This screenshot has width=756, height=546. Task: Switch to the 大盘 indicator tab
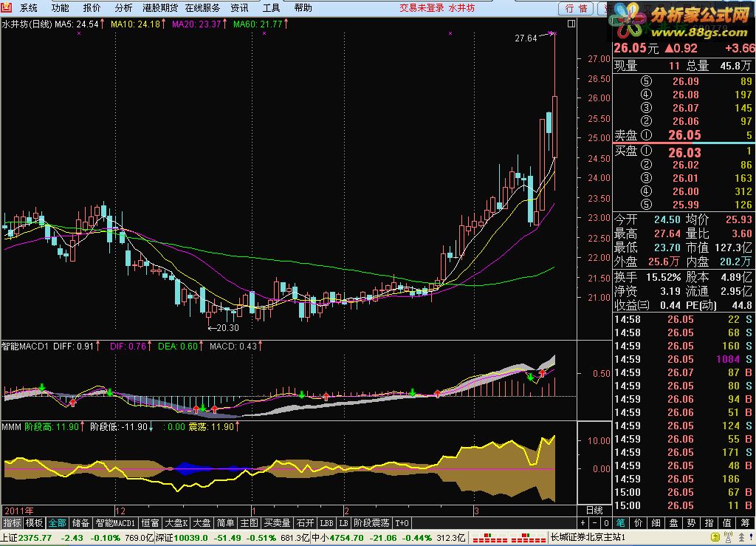coord(202,523)
